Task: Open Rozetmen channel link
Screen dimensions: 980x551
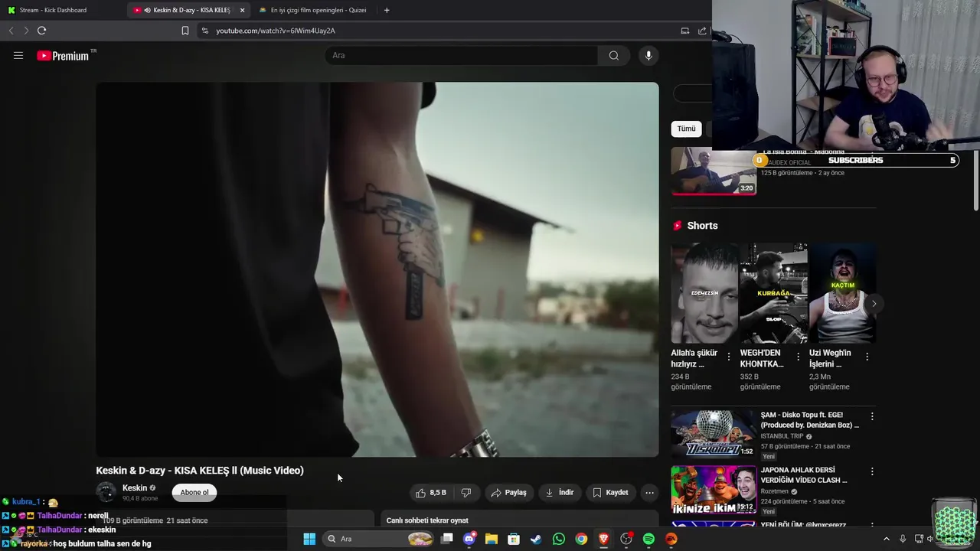Action: coord(776,491)
